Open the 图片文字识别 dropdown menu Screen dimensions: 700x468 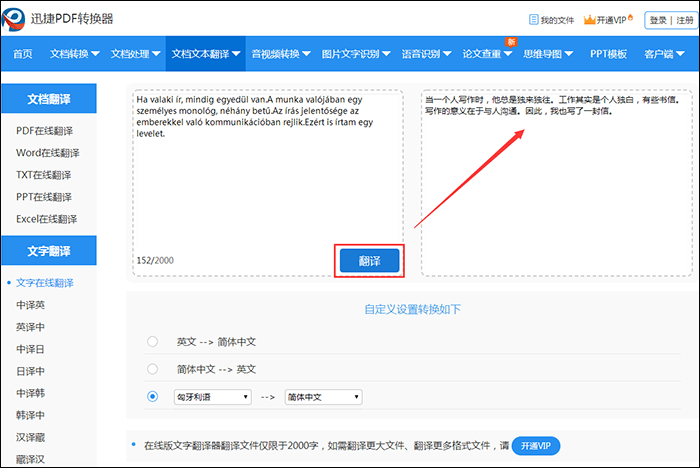coord(356,54)
